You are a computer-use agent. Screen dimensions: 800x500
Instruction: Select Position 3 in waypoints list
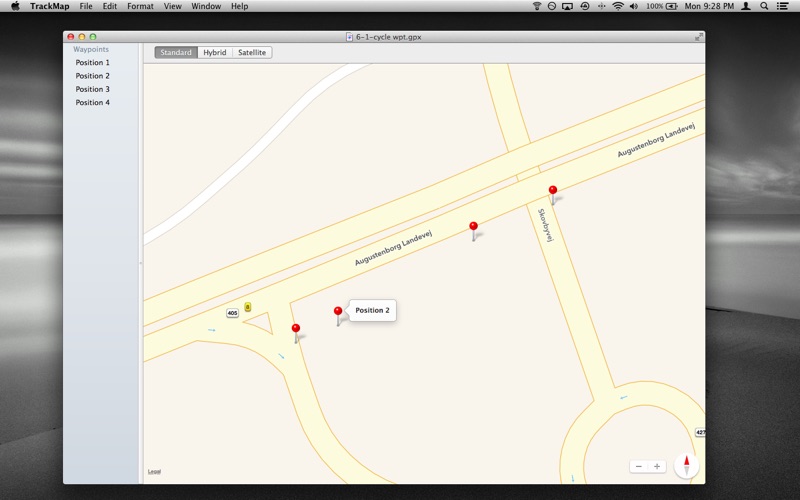pyautogui.click(x=92, y=89)
